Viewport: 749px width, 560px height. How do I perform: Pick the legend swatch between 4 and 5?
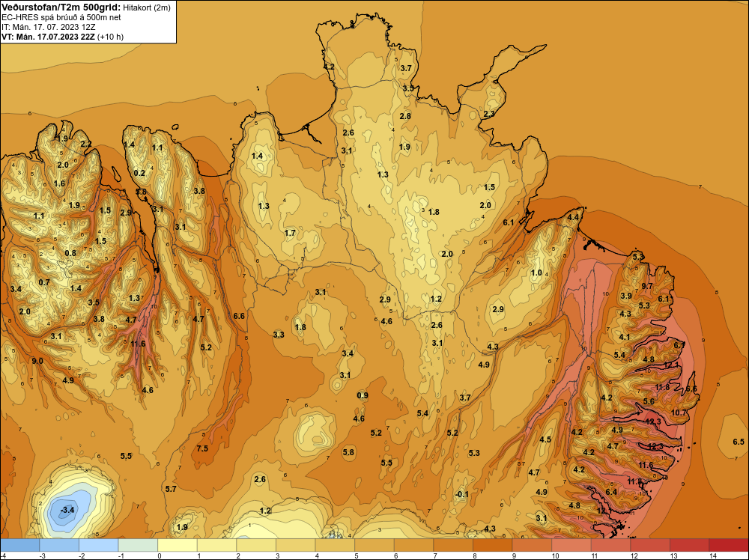click(x=336, y=545)
